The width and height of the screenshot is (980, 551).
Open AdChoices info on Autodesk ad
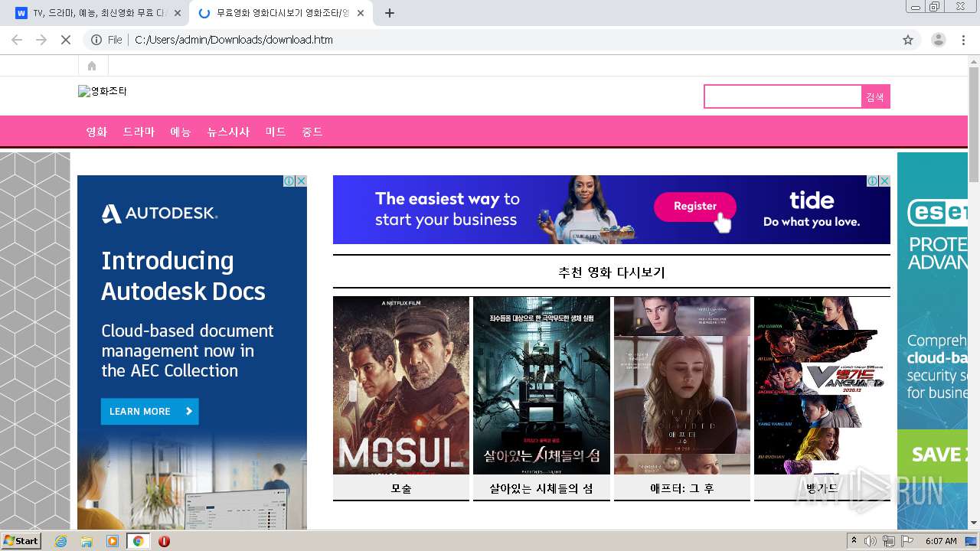289,181
